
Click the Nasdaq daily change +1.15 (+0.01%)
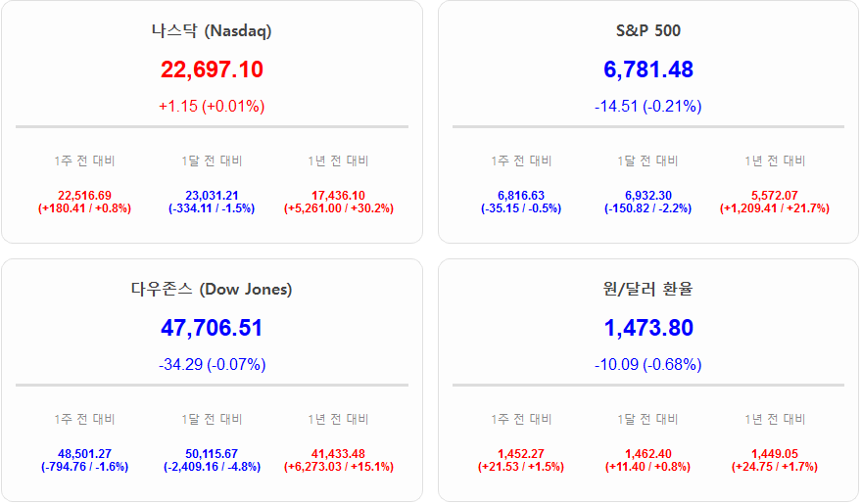coord(212,106)
